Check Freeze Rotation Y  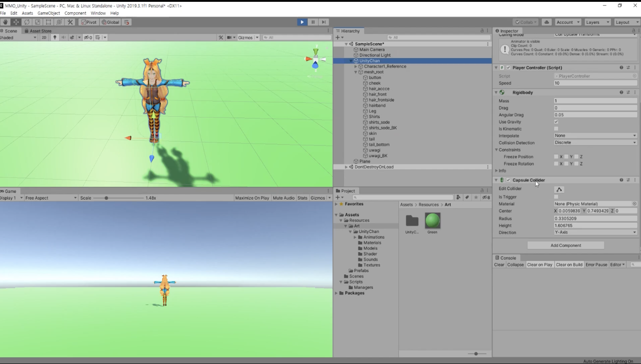pos(566,164)
